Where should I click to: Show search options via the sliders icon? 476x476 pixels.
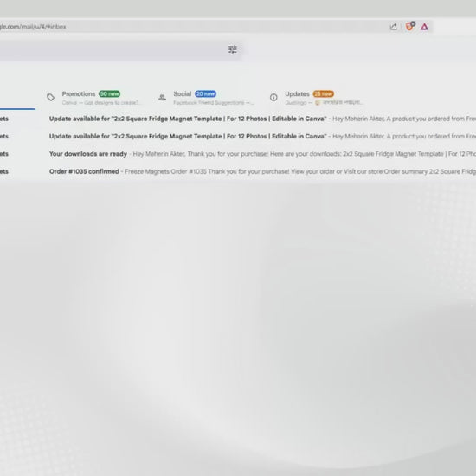(x=233, y=49)
